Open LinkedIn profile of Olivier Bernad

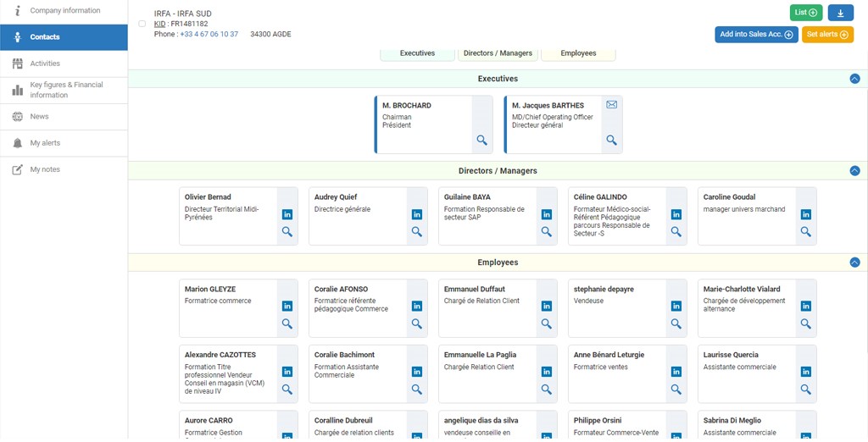tap(287, 214)
